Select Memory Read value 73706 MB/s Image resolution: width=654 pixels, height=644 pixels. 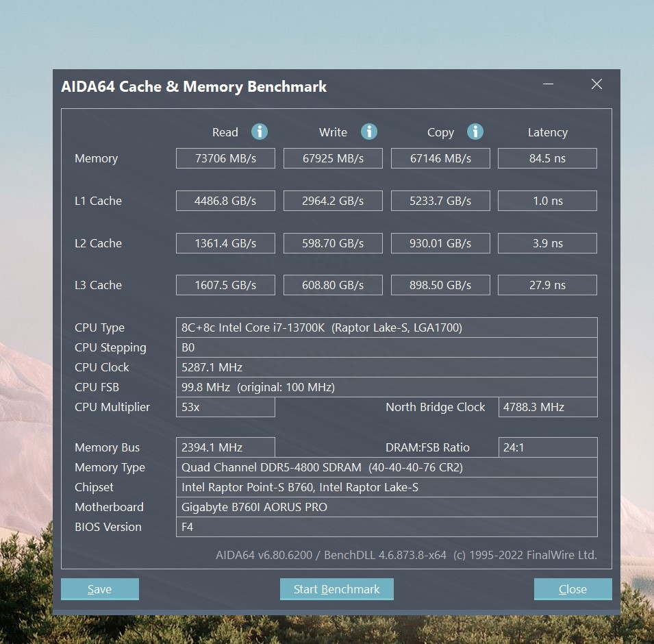tap(225, 158)
